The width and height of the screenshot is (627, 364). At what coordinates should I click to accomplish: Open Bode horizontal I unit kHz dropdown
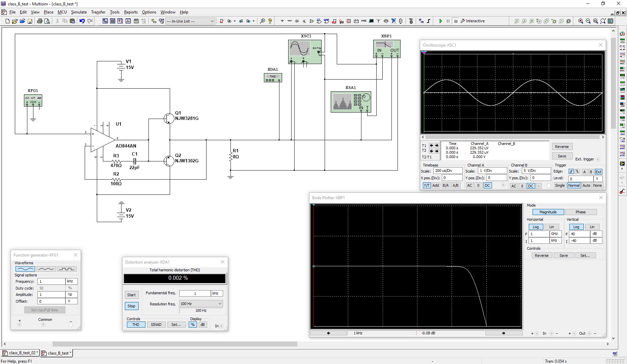555,240
